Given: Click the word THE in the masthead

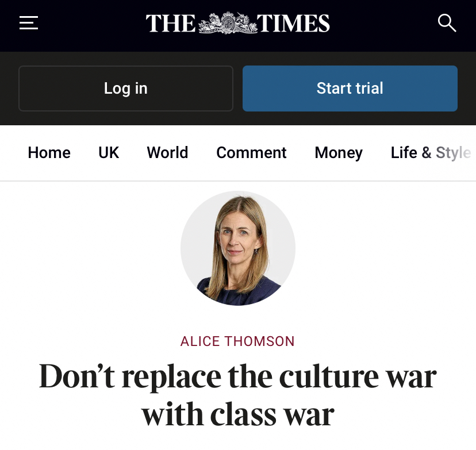Looking at the screenshot, I should click(x=171, y=24).
